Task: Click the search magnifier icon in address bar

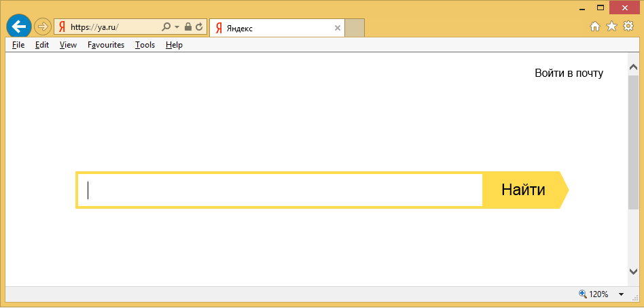Action: coord(166,27)
